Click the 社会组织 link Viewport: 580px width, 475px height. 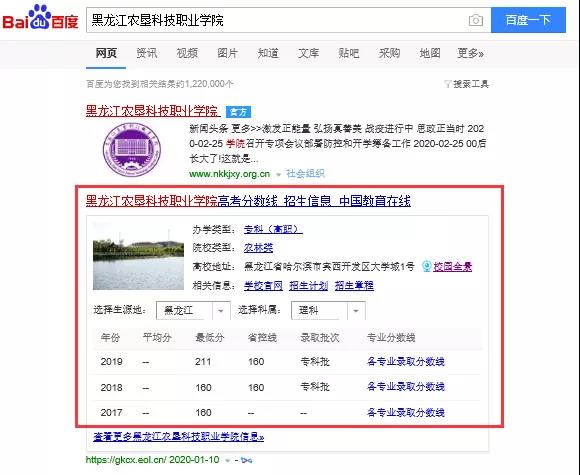click(x=305, y=174)
